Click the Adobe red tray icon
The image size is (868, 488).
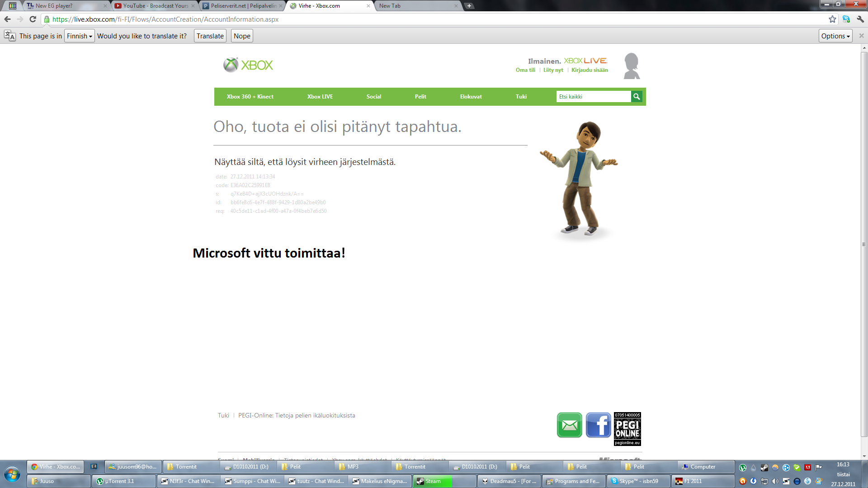tap(808, 468)
